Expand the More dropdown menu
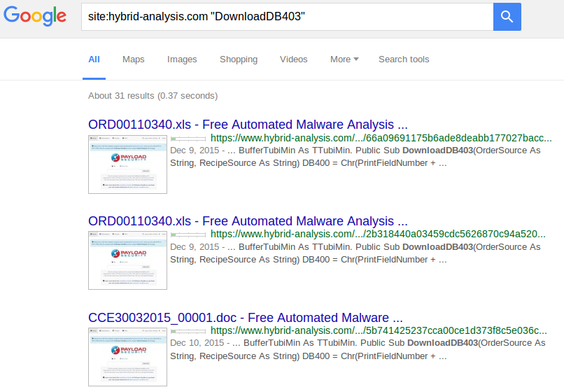 pos(344,59)
